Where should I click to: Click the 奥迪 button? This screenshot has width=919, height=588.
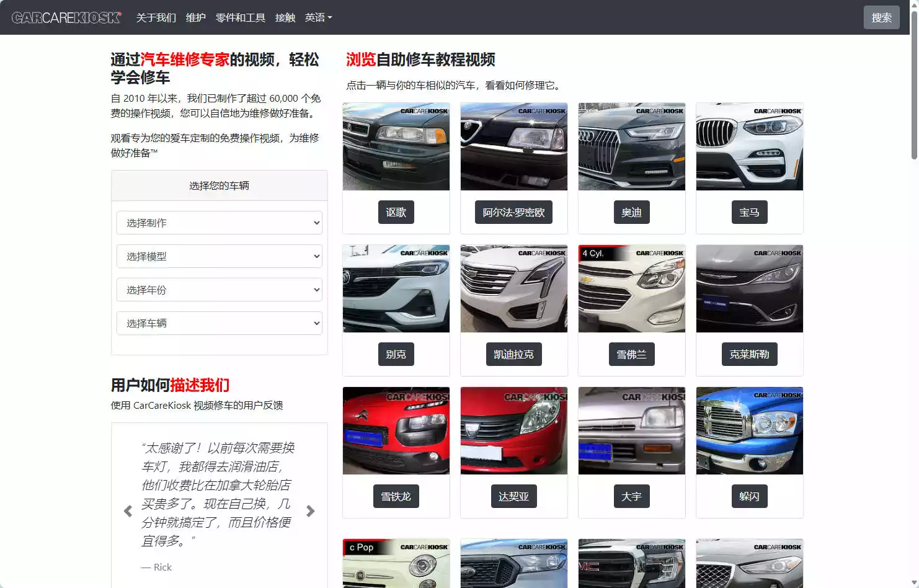pos(631,212)
